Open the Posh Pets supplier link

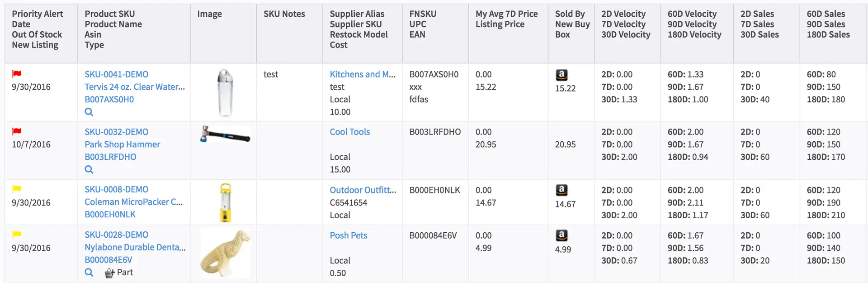click(x=348, y=235)
